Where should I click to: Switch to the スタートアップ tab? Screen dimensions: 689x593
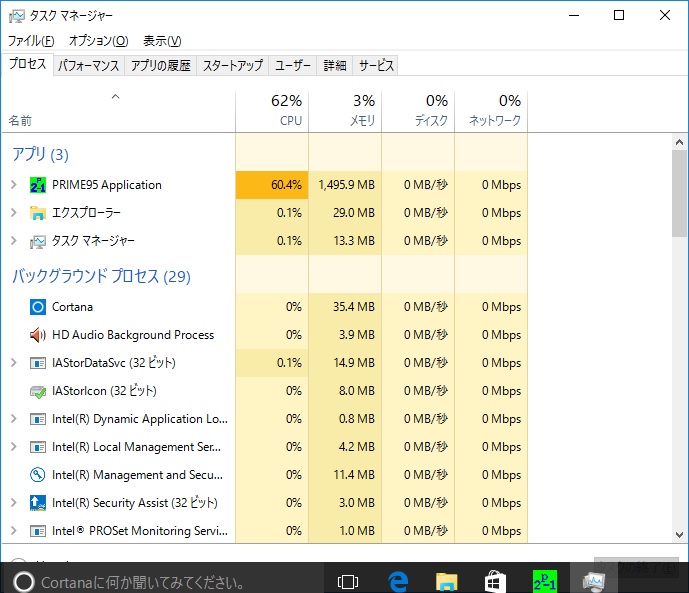click(x=232, y=66)
